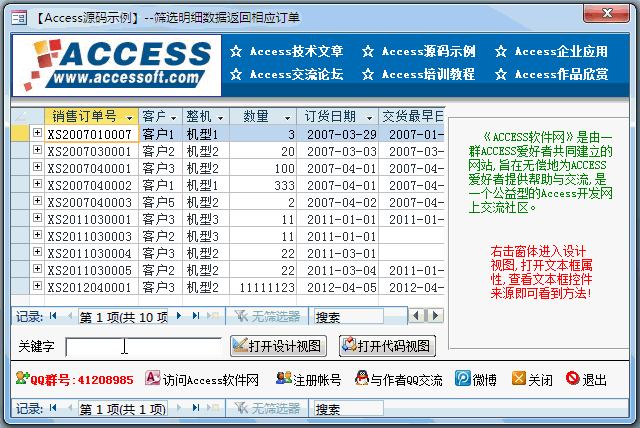
Task: Go to next record in datasheet navigator
Action: 179,316
